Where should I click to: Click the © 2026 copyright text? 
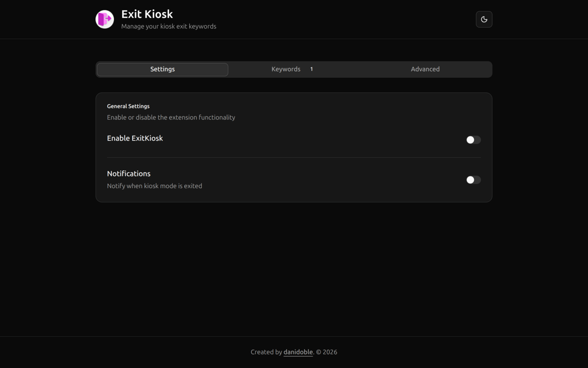point(327,352)
